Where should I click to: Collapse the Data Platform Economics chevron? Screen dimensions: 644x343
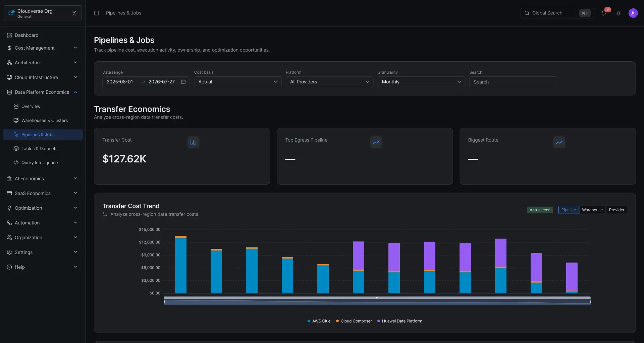(75, 92)
